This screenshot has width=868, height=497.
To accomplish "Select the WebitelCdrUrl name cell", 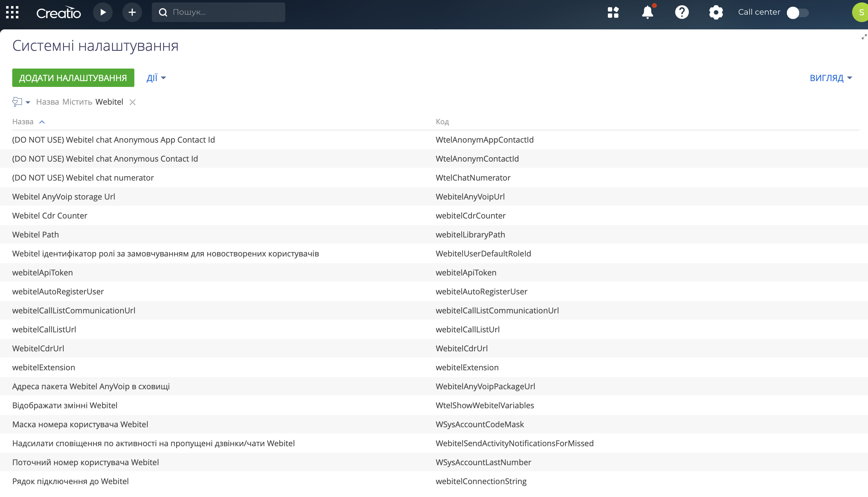I will (x=38, y=348).
